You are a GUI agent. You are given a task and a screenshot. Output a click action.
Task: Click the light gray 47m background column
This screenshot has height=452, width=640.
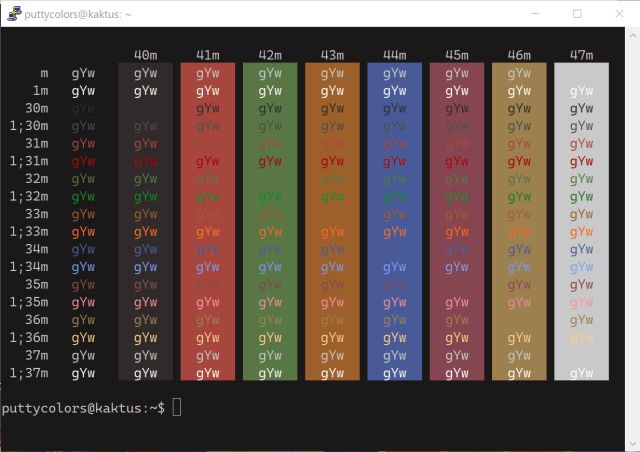[581, 221]
